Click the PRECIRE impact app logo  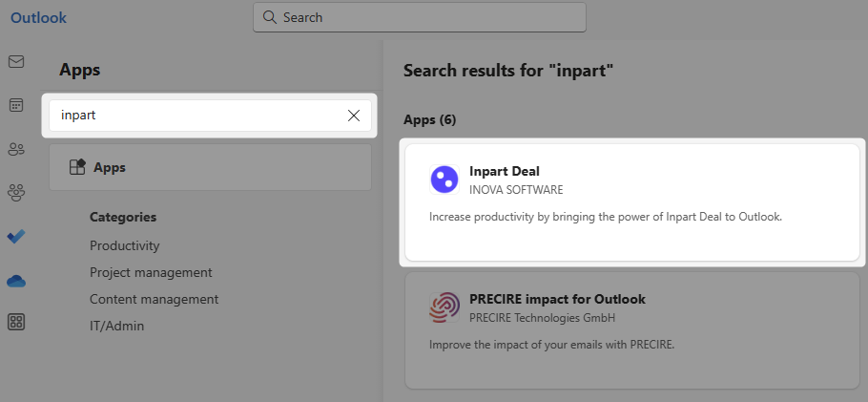point(444,307)
